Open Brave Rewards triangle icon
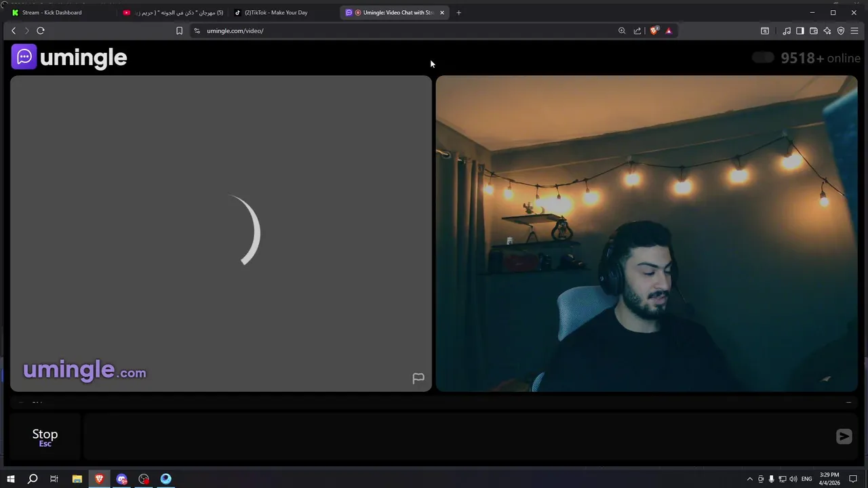Screen dimensions: 868x488 click(x=669, y=30)
